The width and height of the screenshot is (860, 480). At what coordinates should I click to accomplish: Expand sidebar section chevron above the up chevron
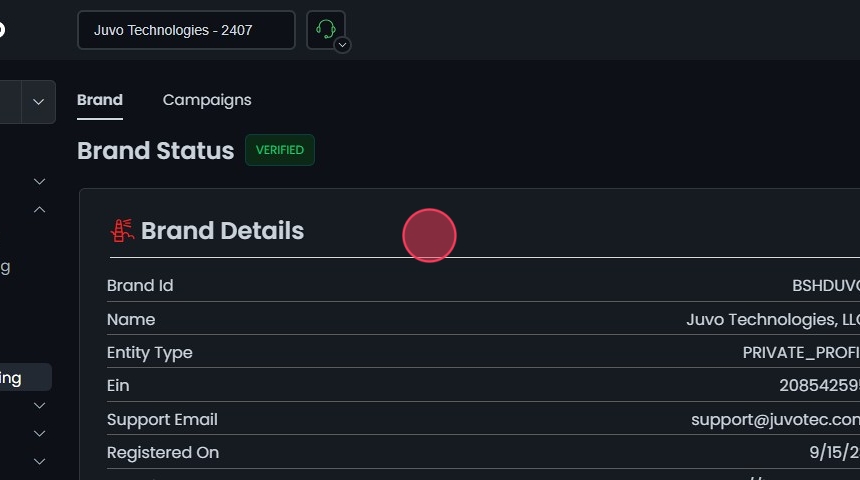coord(40,181)
